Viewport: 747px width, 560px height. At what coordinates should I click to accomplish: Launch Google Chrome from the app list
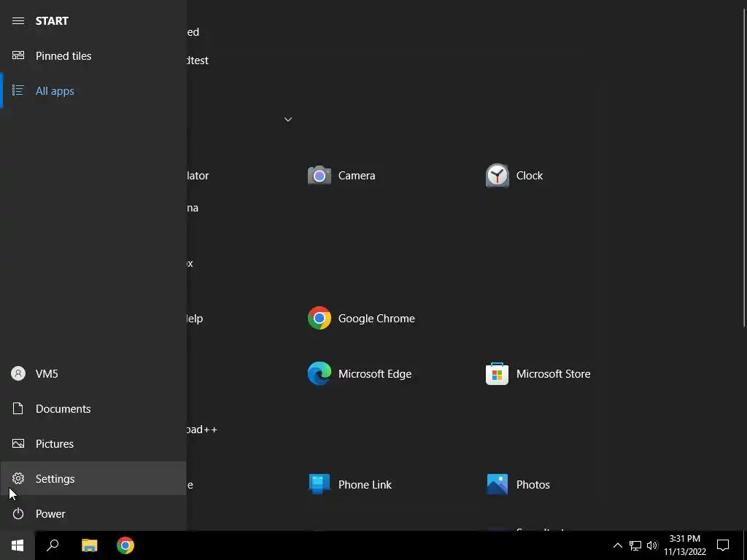click(361, 318)
